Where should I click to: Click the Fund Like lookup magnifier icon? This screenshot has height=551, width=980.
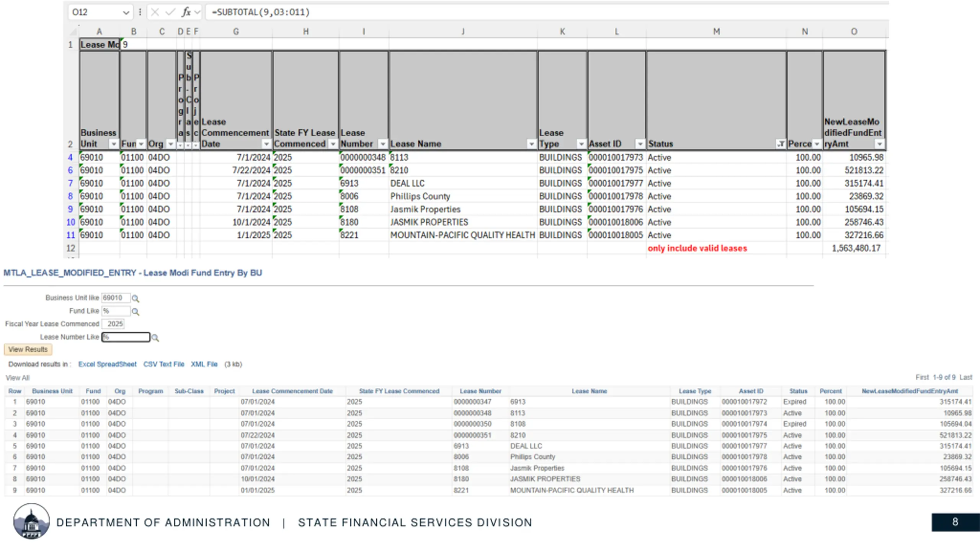(x=136, y=312)
